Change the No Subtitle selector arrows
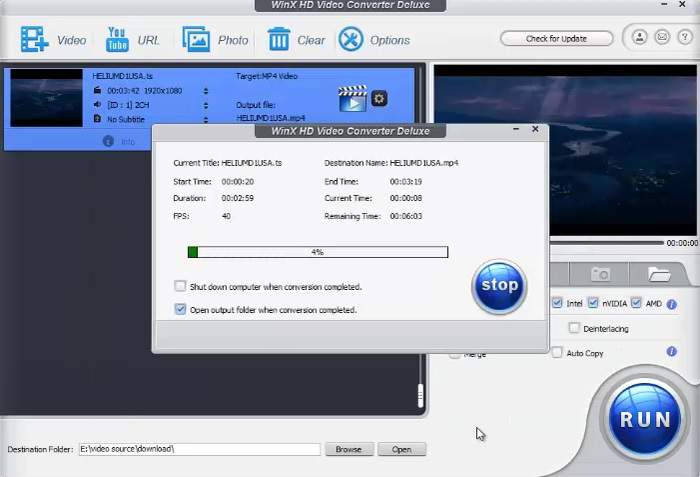The height and width of the screenshot is (477, 700). coord(206,120)
